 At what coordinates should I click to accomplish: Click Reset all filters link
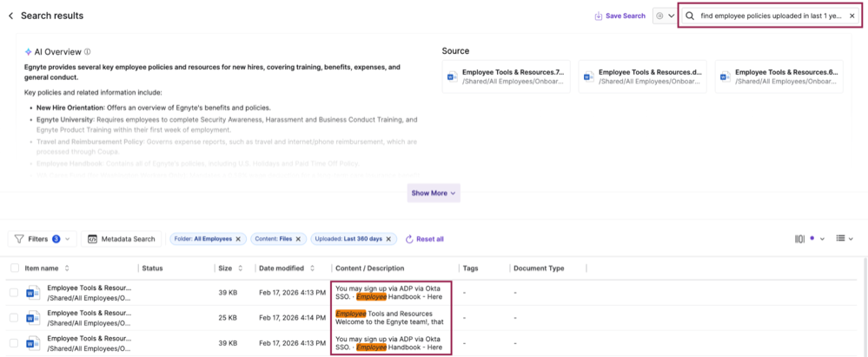click(x=424, y=239)
